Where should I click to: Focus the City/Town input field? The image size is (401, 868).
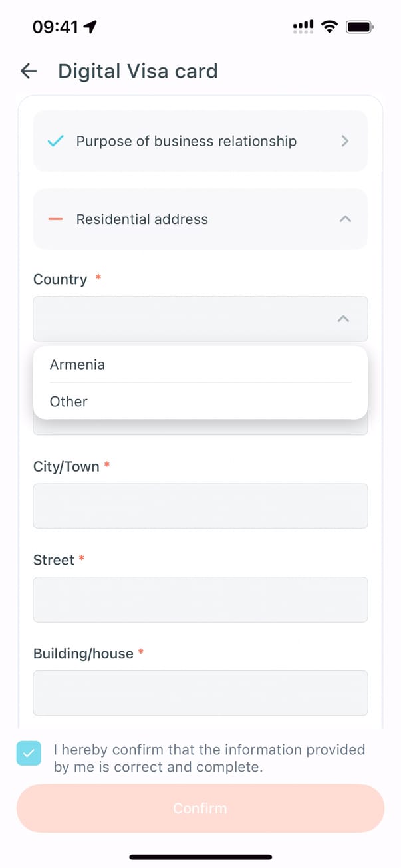[x=200, y=506]
